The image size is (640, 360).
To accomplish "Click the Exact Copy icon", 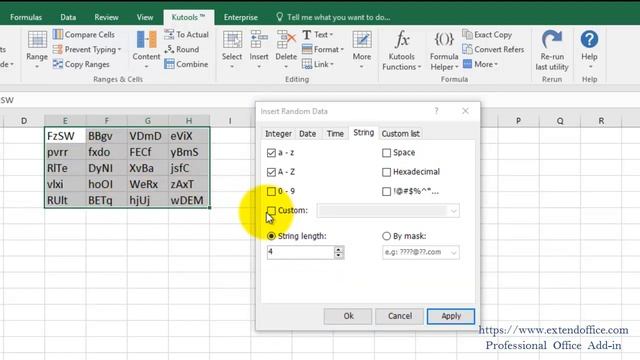I will [x=467, y=35].
